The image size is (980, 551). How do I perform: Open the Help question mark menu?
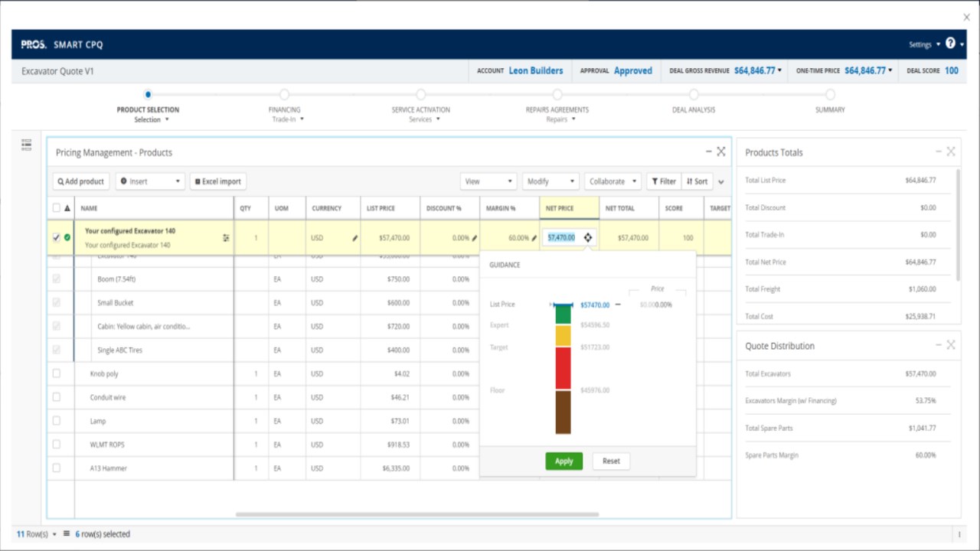point(950,44)
